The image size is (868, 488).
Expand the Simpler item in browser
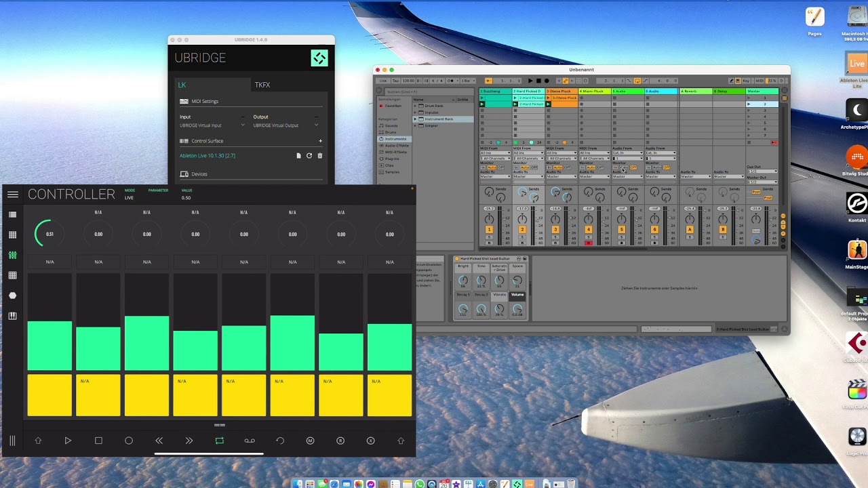pyautogui.click(x=415, y=125)
